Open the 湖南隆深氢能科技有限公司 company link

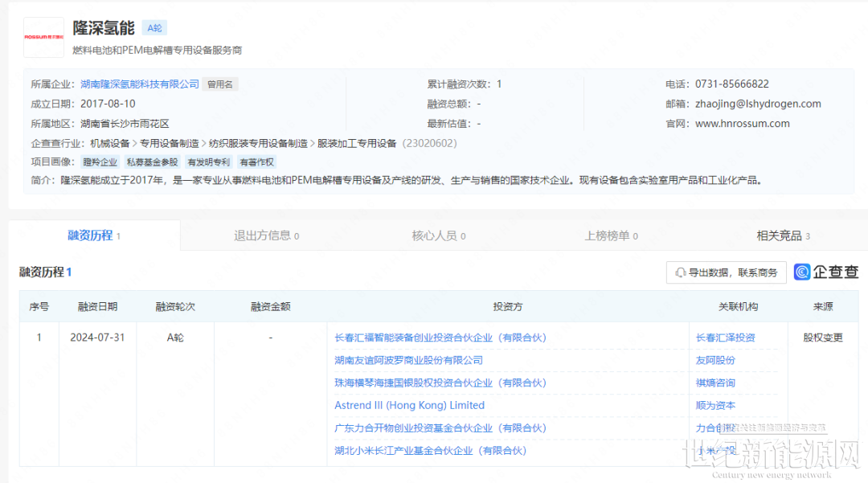pos(140,84)
